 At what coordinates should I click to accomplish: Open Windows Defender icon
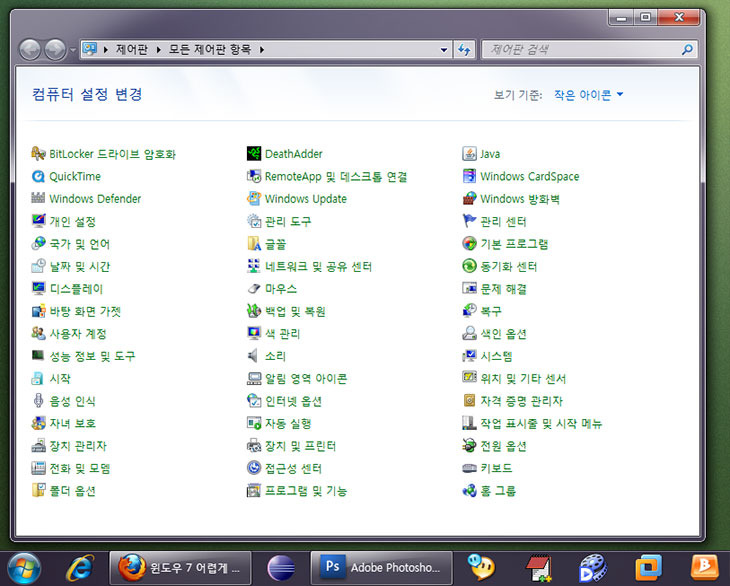coord(38,199)
